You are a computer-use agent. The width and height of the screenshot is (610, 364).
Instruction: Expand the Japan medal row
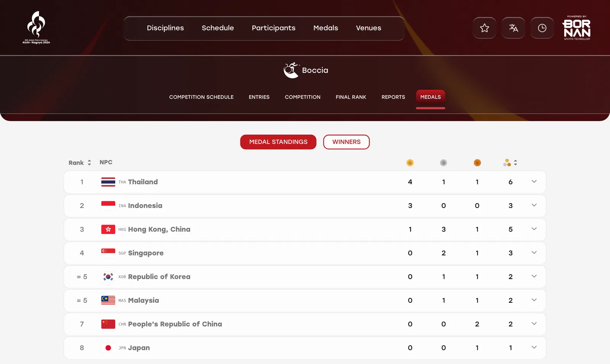point(534,347)
